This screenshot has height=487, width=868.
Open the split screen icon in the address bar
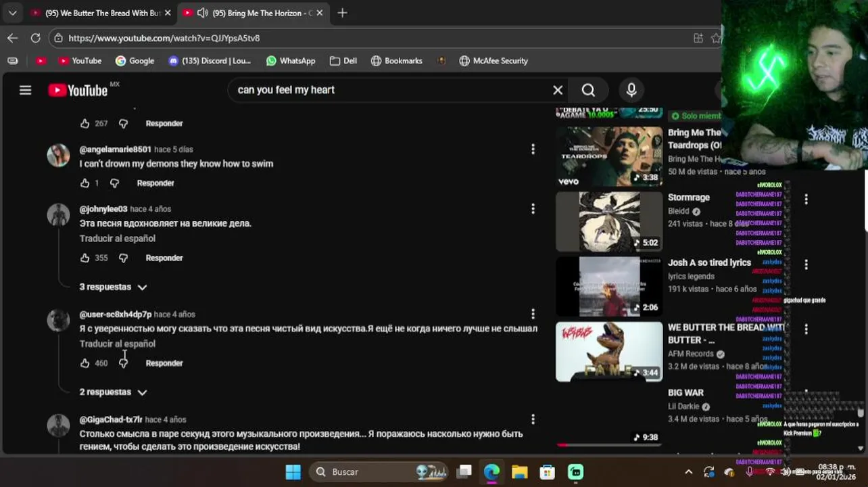[698, 38]
